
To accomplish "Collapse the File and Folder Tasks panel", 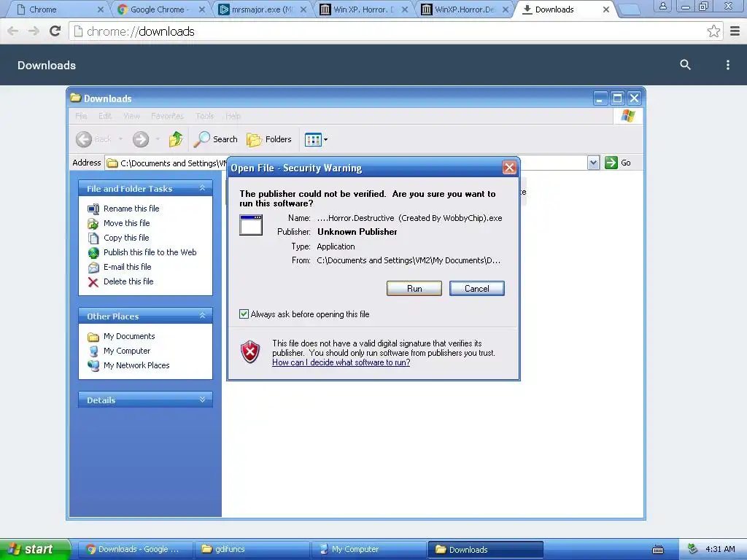I will [203, 188].
